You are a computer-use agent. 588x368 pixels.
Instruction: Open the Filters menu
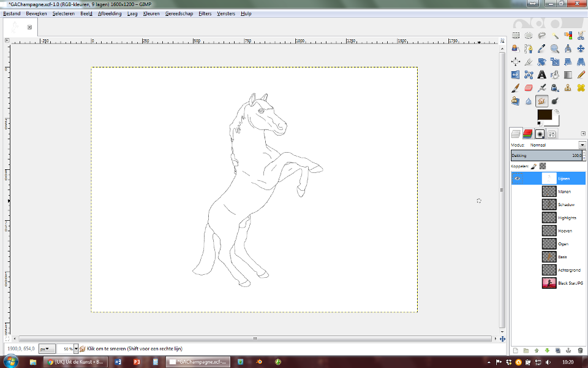pyautogui.click(x=205, y=13)
